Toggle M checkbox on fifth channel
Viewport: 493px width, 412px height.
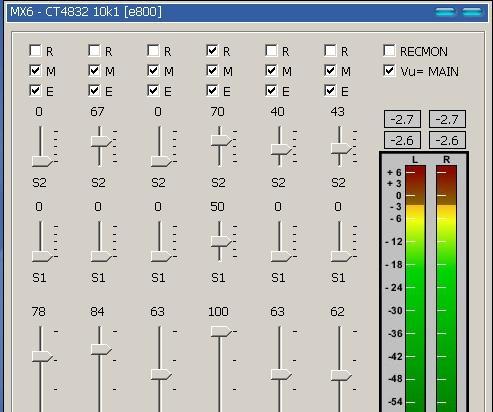coord(271,71)
